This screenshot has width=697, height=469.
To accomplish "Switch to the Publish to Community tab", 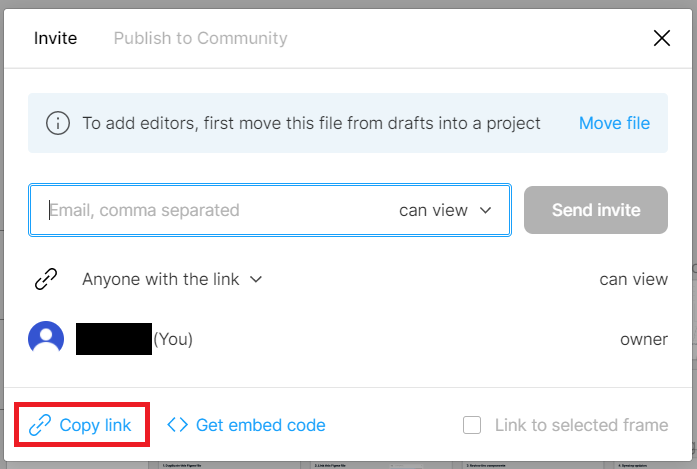I will click(x=200, y=38).
